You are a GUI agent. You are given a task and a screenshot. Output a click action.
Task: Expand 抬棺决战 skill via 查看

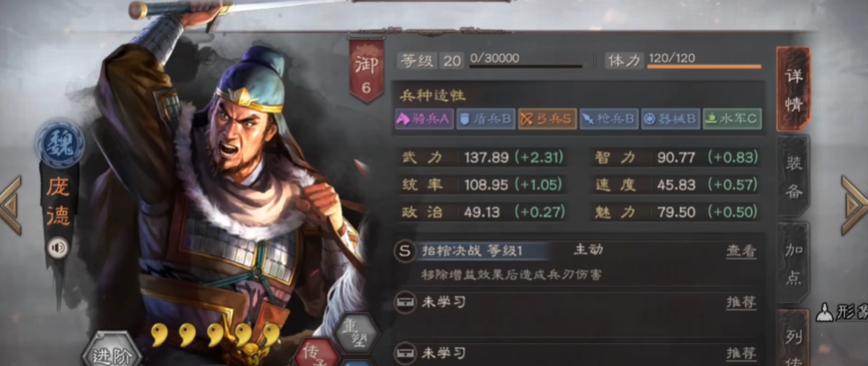coord(741,252)
